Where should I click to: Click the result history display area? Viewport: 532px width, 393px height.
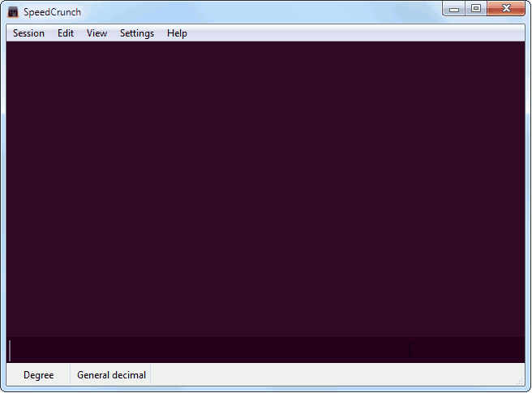click(265, 189)
